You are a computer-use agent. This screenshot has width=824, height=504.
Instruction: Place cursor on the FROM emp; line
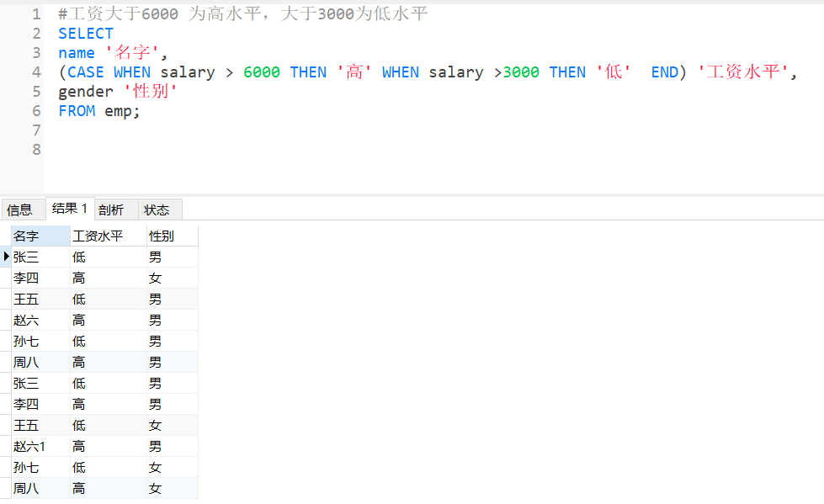[x=98, y=111]
